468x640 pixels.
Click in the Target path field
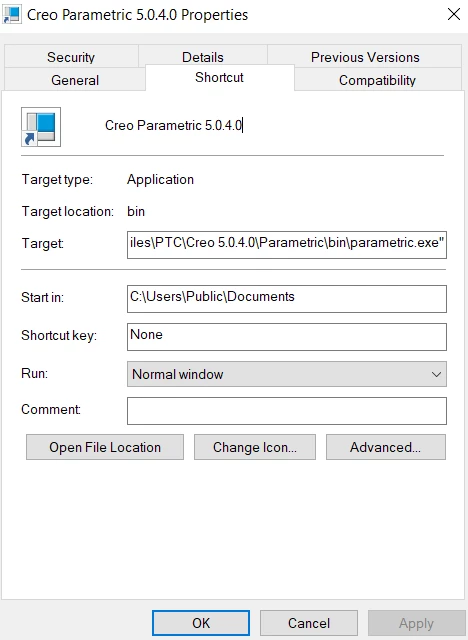click(x=287, y=245)
